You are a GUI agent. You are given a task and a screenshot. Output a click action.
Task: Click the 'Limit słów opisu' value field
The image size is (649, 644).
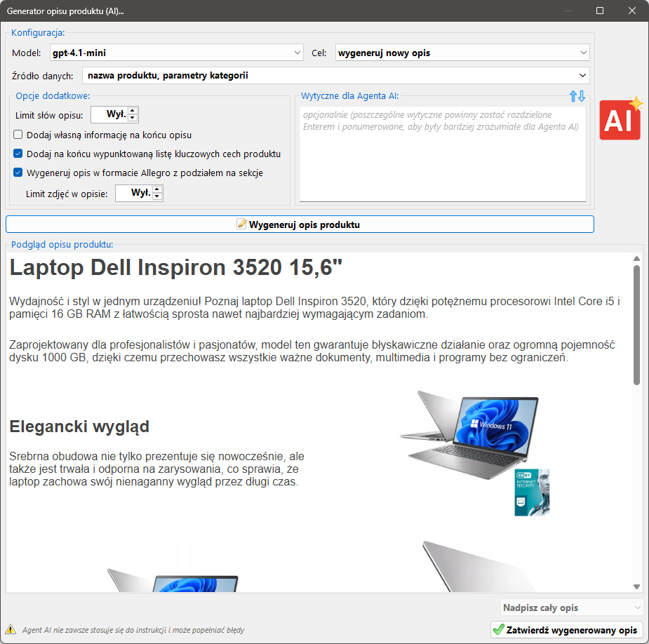coord(109,114)
